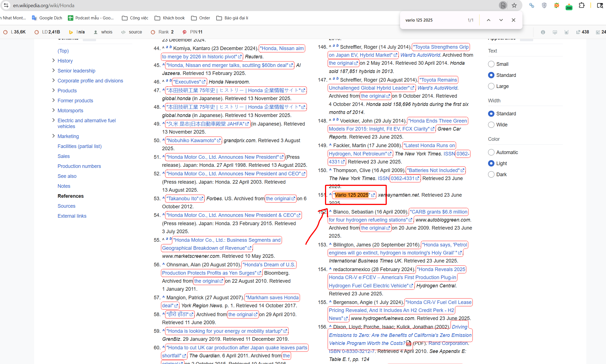Bookmark this page with the star icon
The width and height of the screenshot is (606, 364).
(x=514, y=5)
